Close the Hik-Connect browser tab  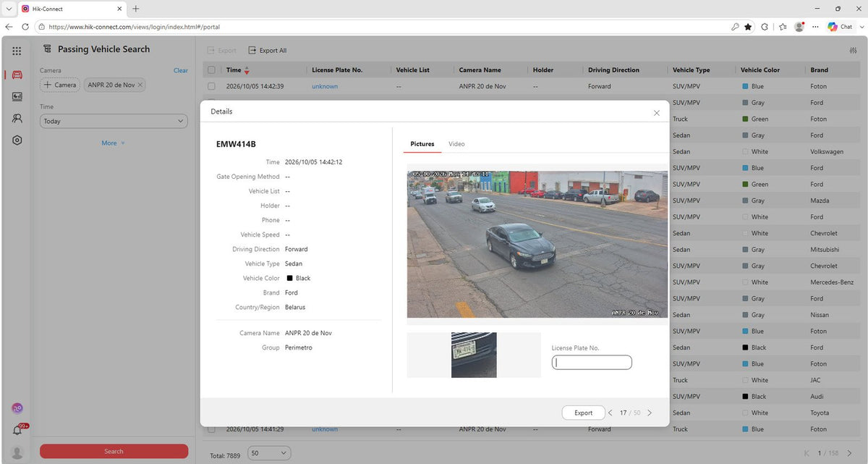pos(119,9)
